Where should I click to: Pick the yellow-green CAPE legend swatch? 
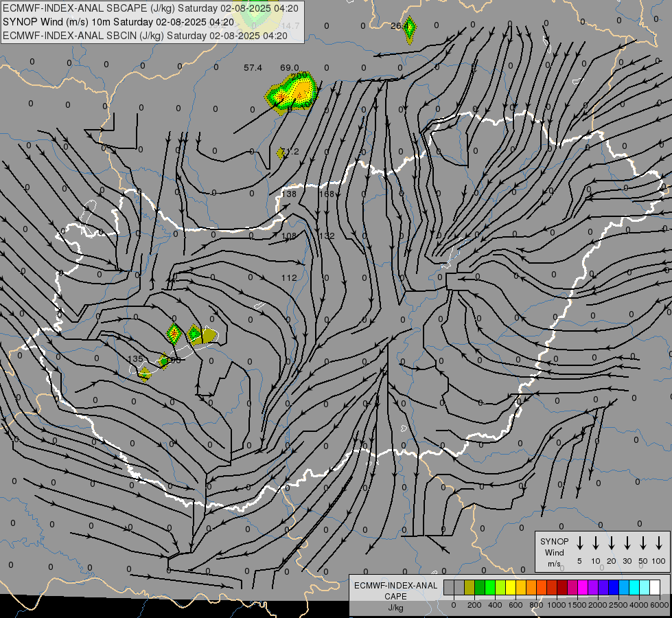tap(500, 587)
